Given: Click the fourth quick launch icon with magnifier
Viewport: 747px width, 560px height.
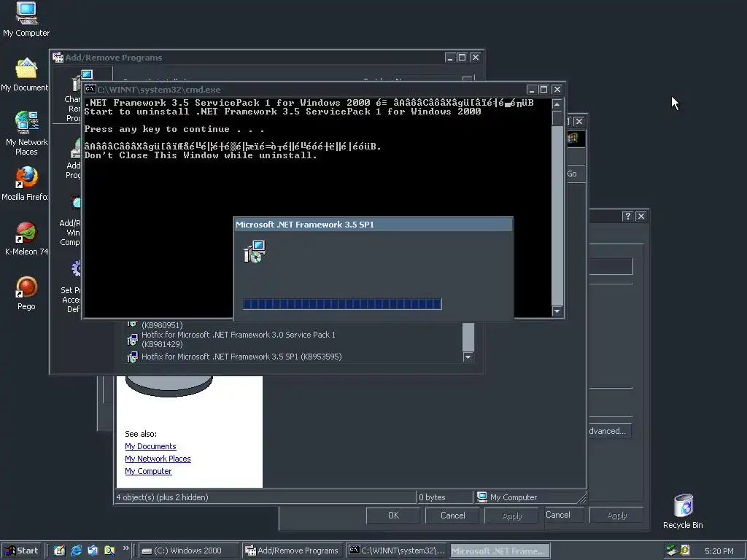Looking at the screenshot, I should (109, 551).
